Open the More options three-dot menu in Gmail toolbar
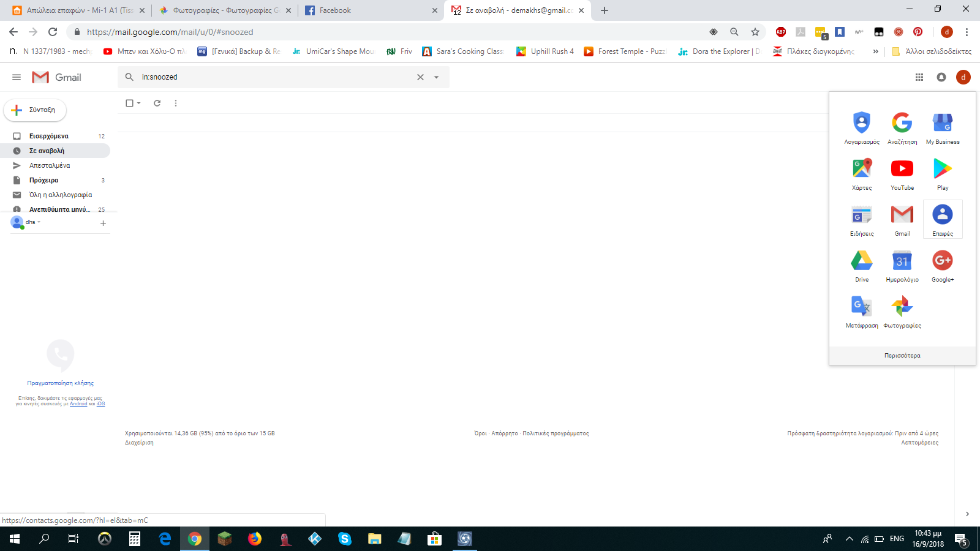 pos(176,103)
